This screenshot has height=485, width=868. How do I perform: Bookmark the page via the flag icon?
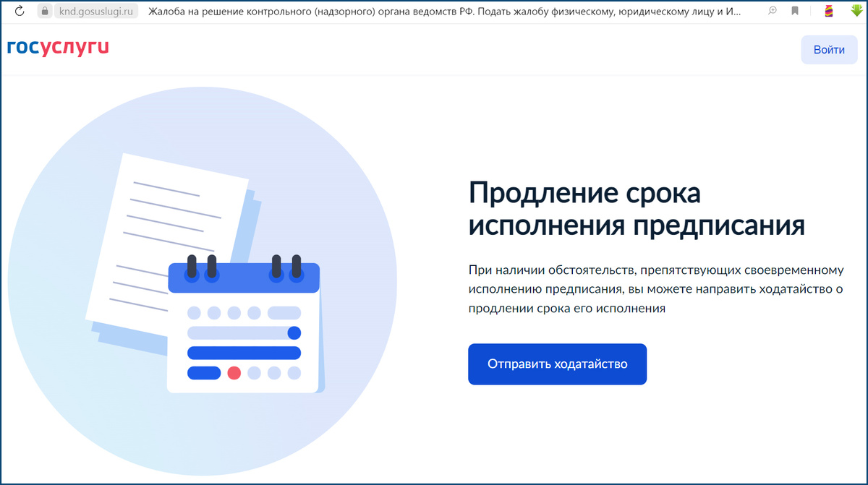[796, 11]
